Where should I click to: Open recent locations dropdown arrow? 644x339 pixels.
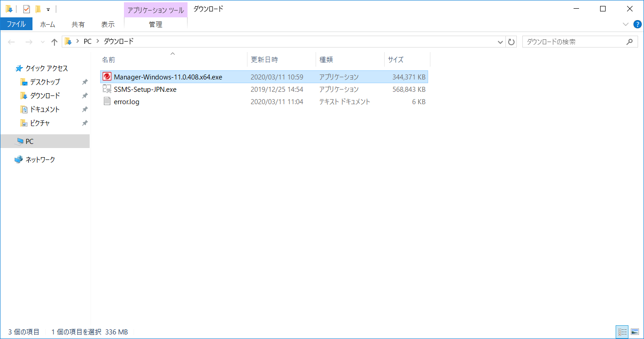(x=43, y=42)
